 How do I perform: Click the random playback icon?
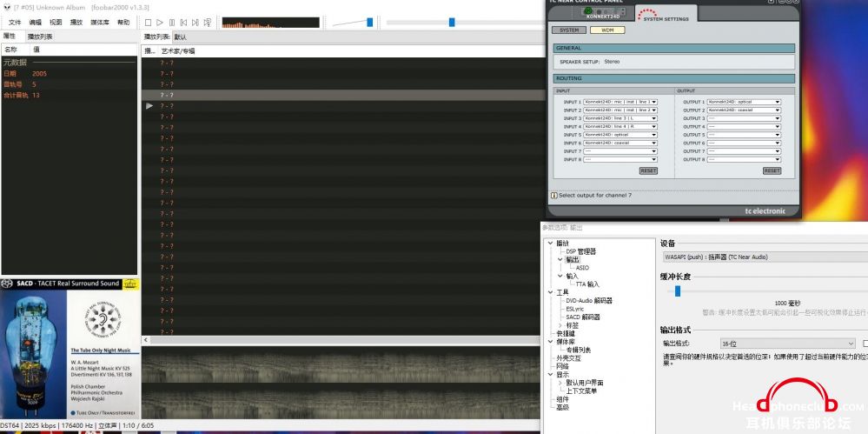click(x=207, y=23)
